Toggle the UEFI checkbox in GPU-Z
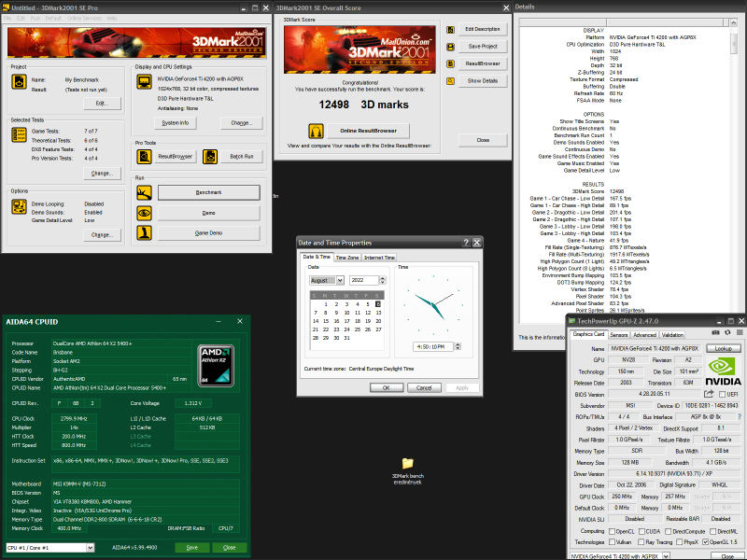This screenshot has height=560, width=747. click(722, 394)
